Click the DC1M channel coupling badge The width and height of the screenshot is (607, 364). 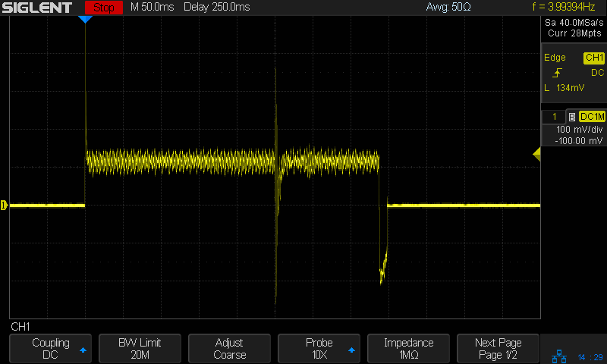click(x=592, y=117)
